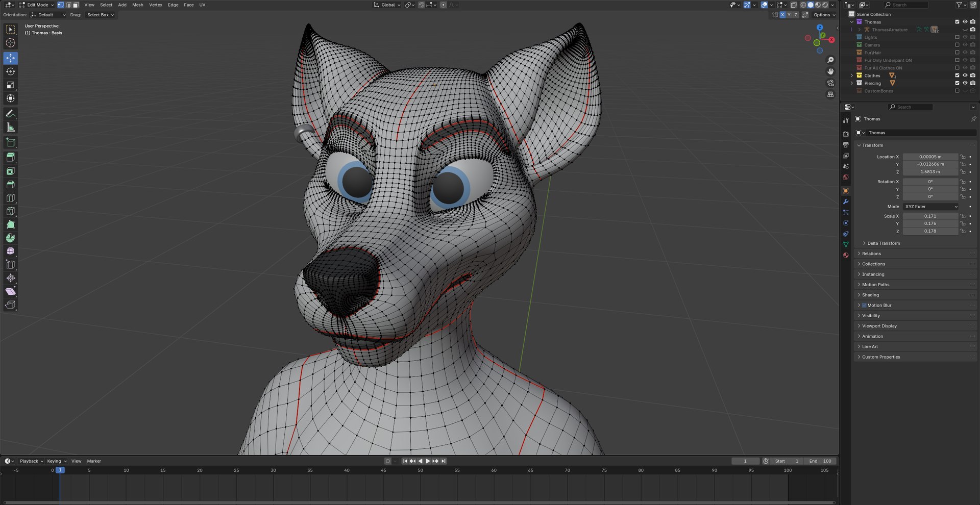Viewport: 980px width, 505px height.
Task: Open the Face menu
Action: coord(189,5)
